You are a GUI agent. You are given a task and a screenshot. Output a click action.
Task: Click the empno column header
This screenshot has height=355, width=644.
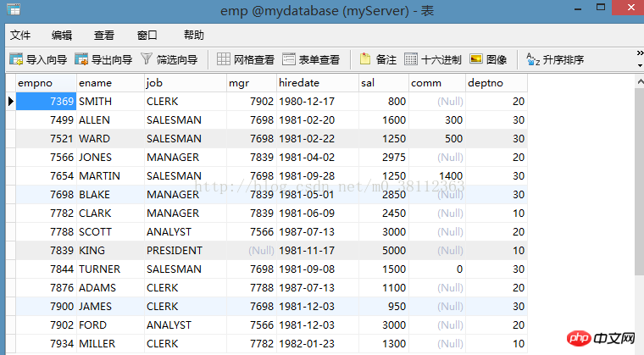pyautogui.click(x=46, y=83)
